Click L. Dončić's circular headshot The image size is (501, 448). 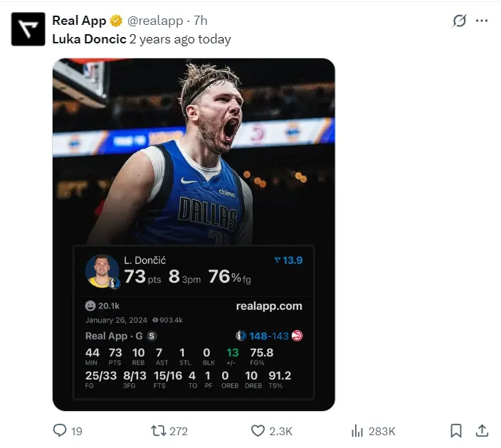[x=102, y=271]
